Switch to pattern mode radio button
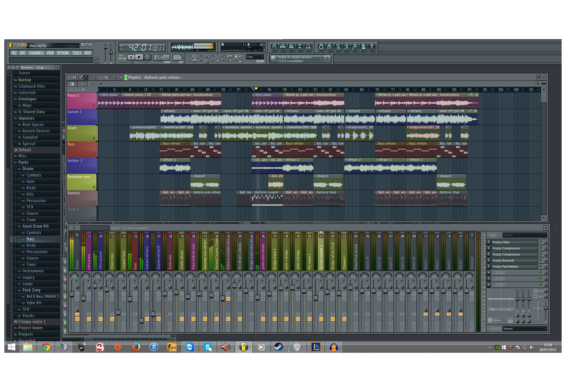The image size is (566, 392). pos(125,56)
